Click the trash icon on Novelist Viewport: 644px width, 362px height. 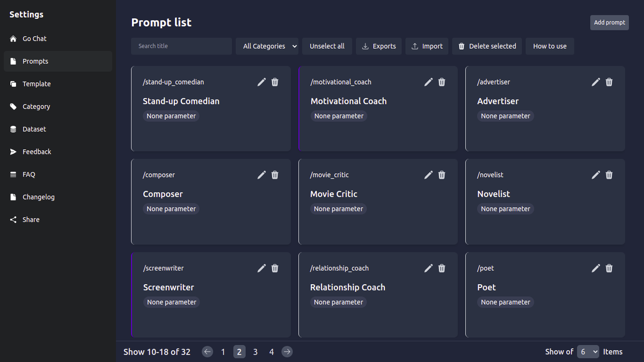tap(609, 175)
